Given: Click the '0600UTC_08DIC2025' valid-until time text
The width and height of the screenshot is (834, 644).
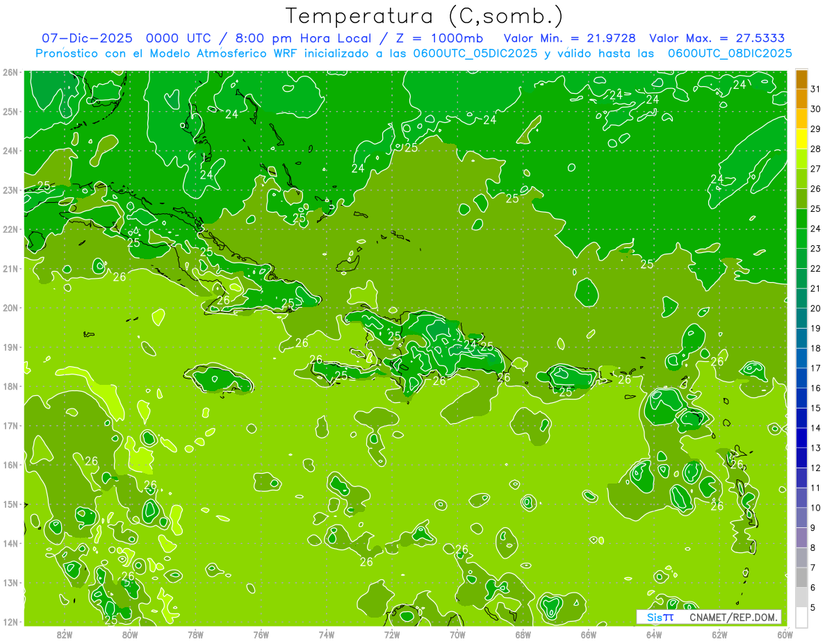Looking at the screenshot, I should 730,53.
